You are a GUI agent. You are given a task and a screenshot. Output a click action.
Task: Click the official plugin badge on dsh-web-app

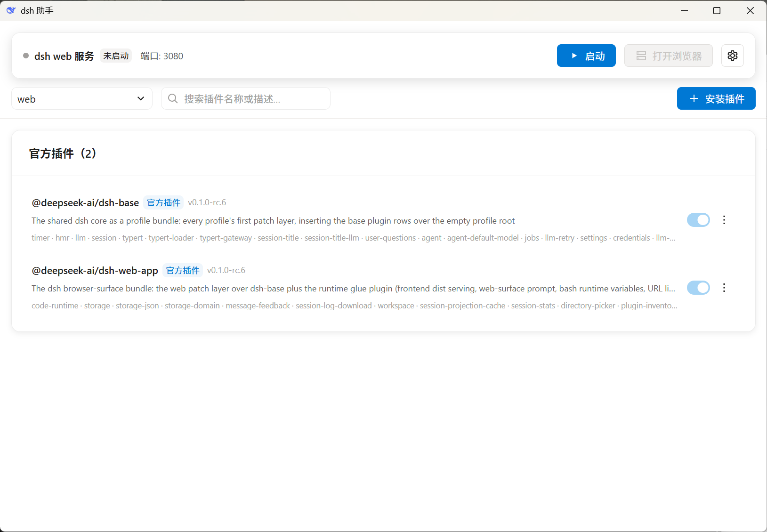pyautogui.click(x=183, y=270)
